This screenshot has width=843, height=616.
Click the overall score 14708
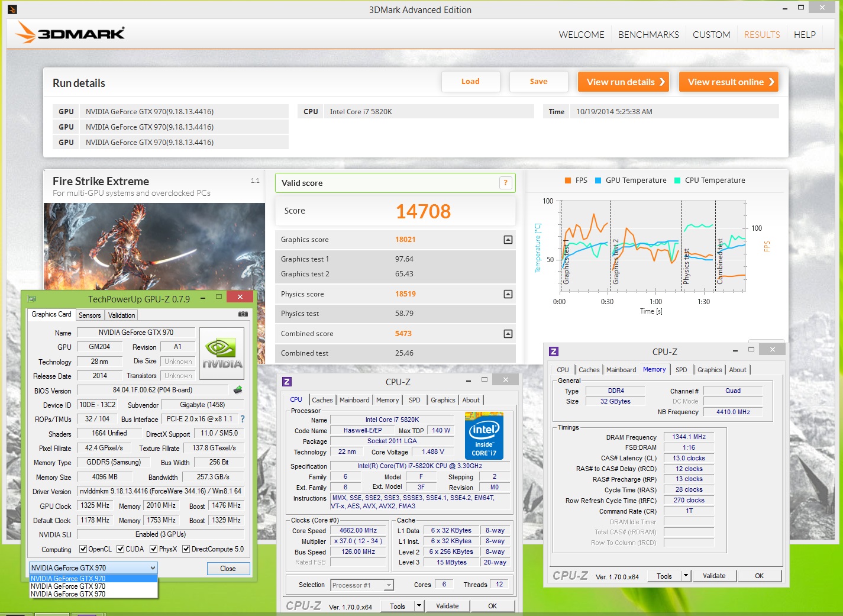pos(423,211)
